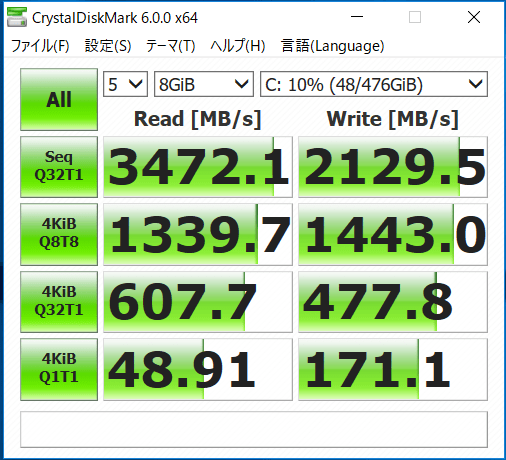Open the テーマ(T) menu
The height and width of the screenshot is (460, 506).
click(170, 46)
